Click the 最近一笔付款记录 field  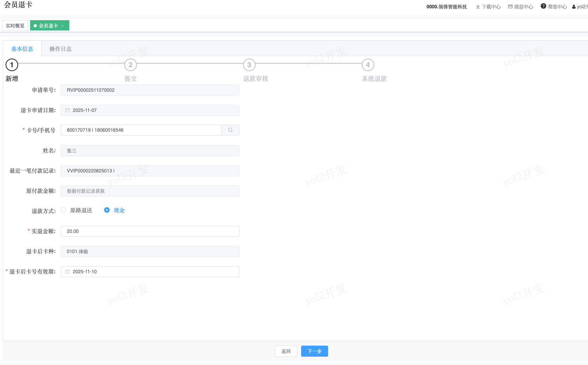click(x=150, y=171)
